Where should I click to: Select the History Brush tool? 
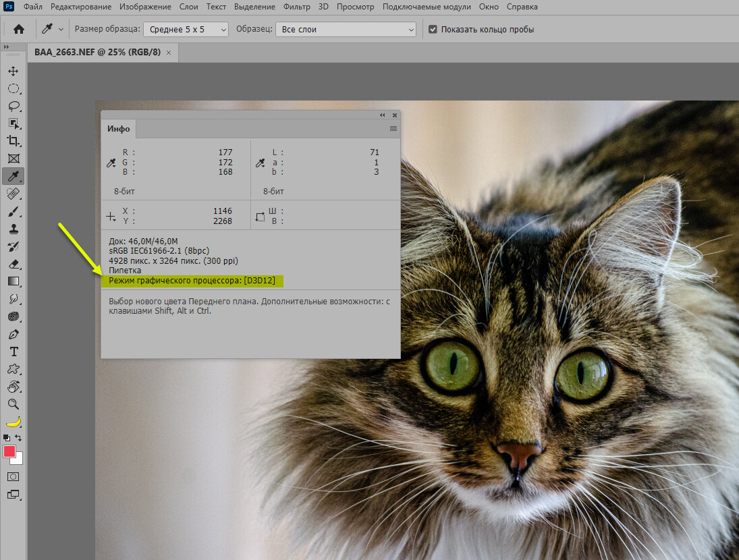click(13, 246)
